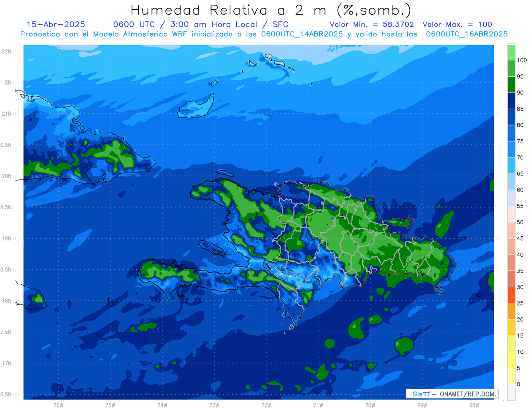The image size is (532, 411).
Task: Click the salmon legend swatch between 40 and 45
Action: coord(511,246)
